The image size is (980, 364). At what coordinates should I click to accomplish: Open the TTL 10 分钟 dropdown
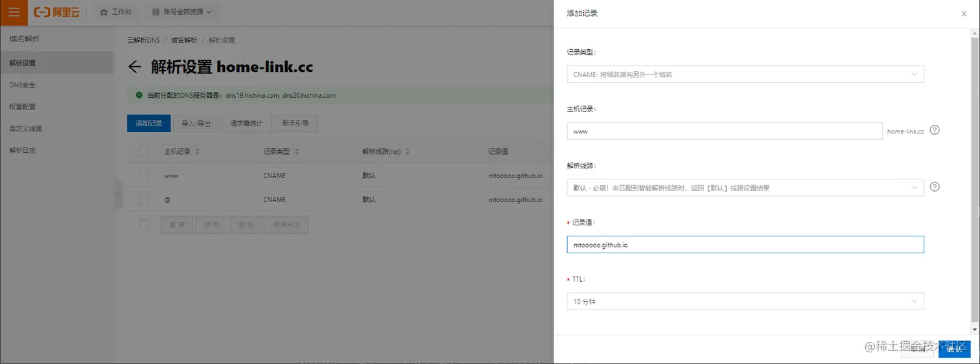coord(745,301)
